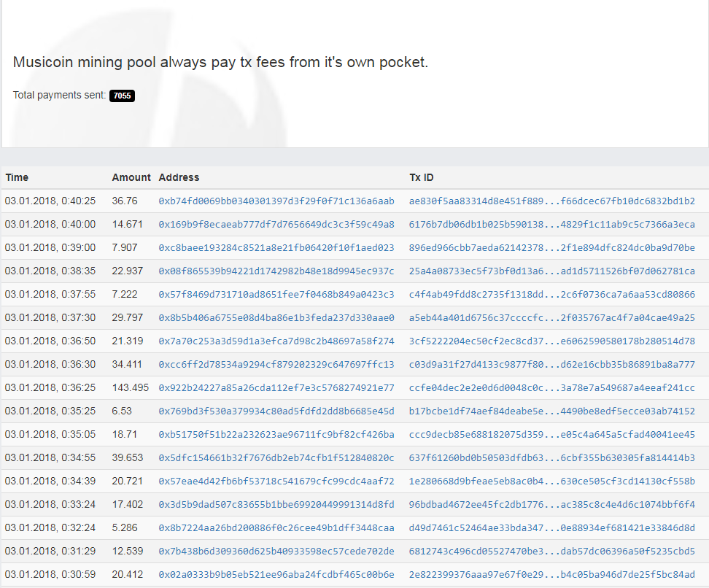Click address 0xb51750f51b22a232623ae96711fc9bf82cf426ba
The width and height of the screenshot is (709, 588).
point(276,434)
